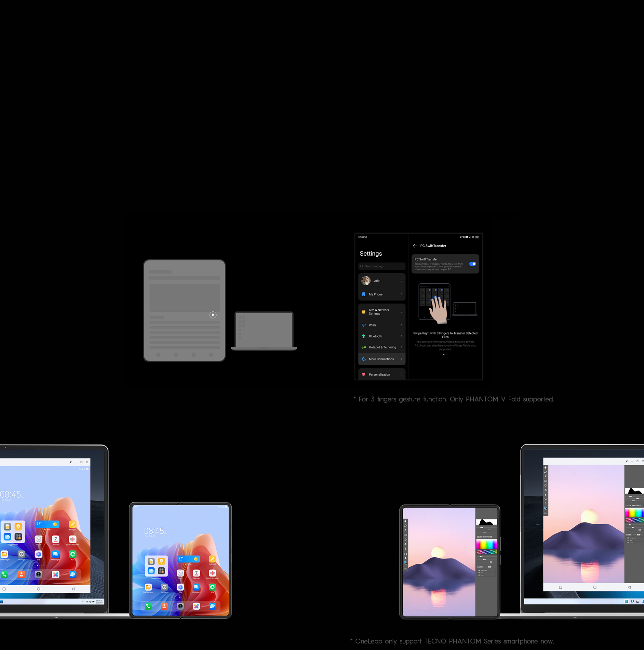This screenshot has width=644, height=650.
Task: Select the Ellipse tool on right foldable tablet
Action: pyautogui.click(x=405, y=540)
